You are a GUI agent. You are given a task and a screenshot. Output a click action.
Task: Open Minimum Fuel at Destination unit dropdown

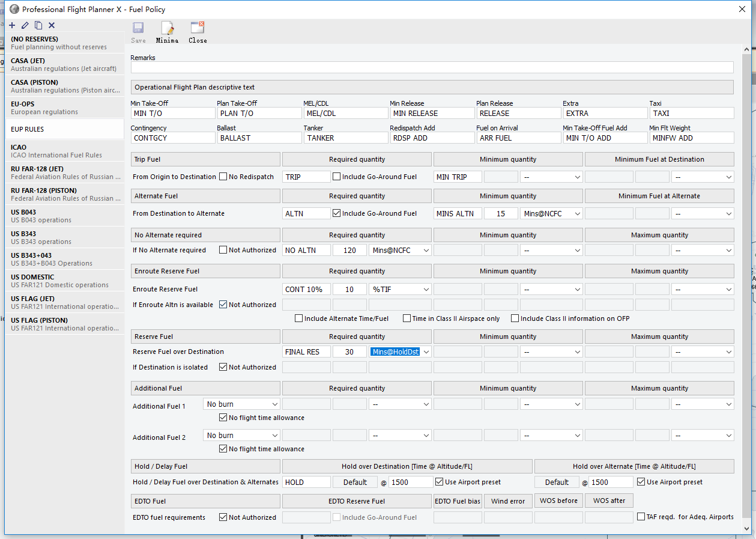point(703,177)
